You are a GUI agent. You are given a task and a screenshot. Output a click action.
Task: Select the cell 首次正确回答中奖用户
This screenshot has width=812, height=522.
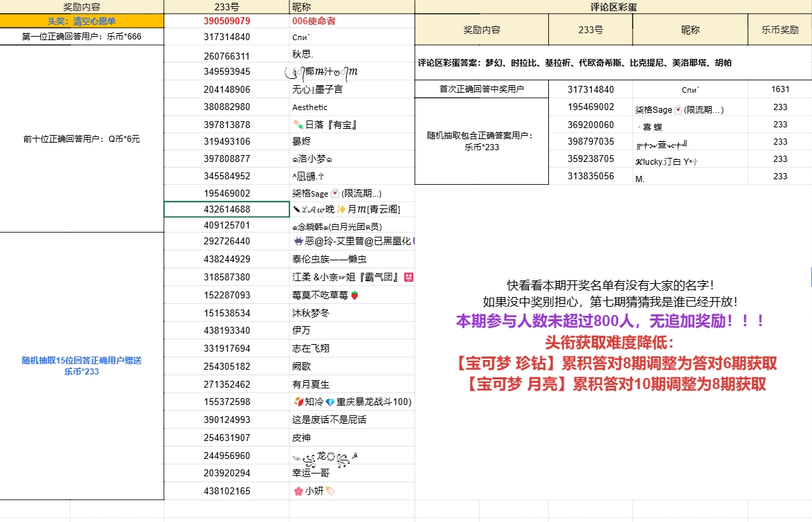(482, 89)
